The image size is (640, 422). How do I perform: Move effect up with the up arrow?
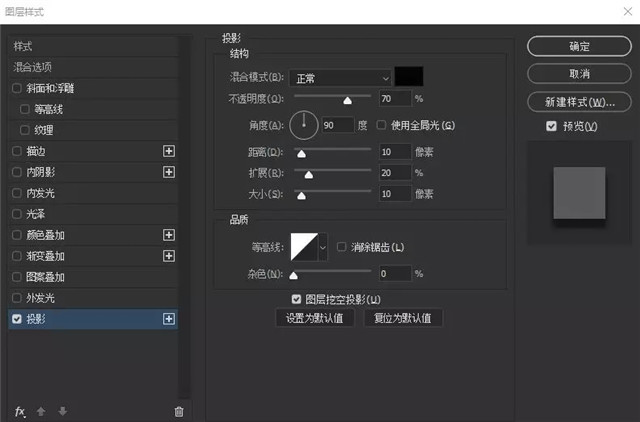pos(41,411)
